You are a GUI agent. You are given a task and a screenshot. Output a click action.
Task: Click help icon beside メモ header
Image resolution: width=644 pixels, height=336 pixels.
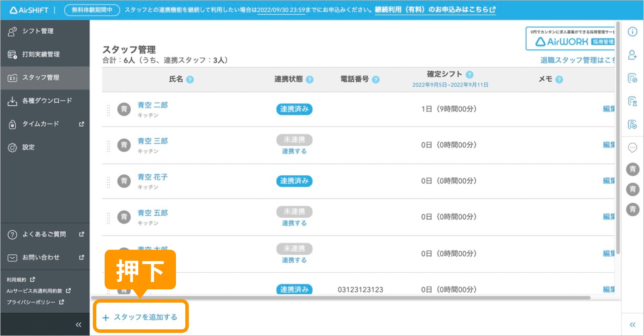559,80
